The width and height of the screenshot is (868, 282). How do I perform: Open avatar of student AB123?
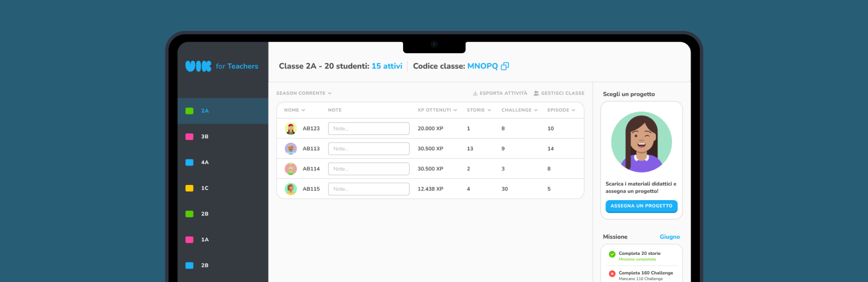(x=291, y=129)
